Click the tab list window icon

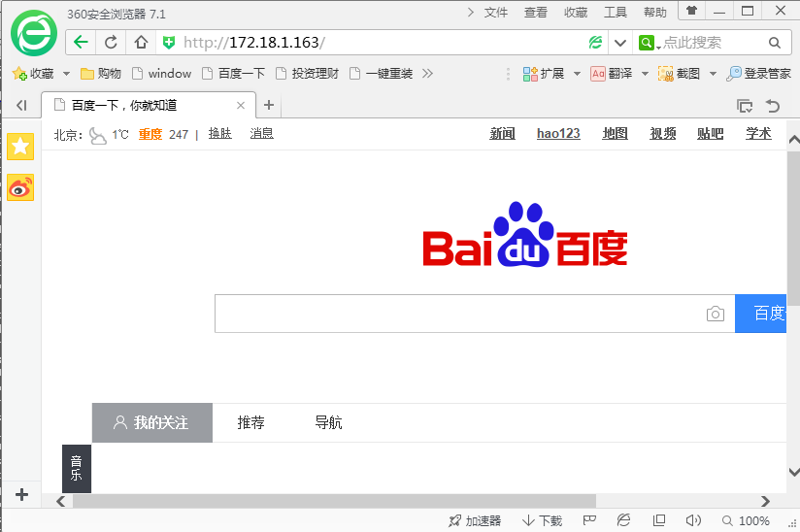[x=745, y=106]
